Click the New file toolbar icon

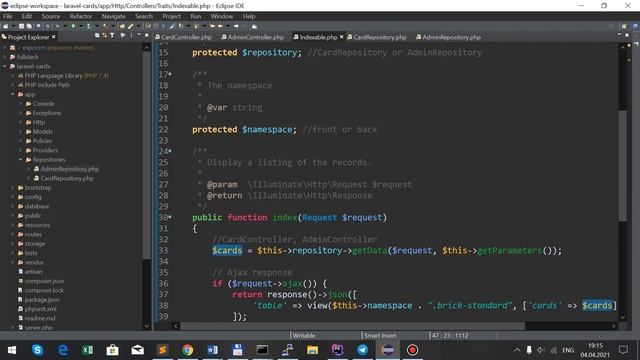6,26
